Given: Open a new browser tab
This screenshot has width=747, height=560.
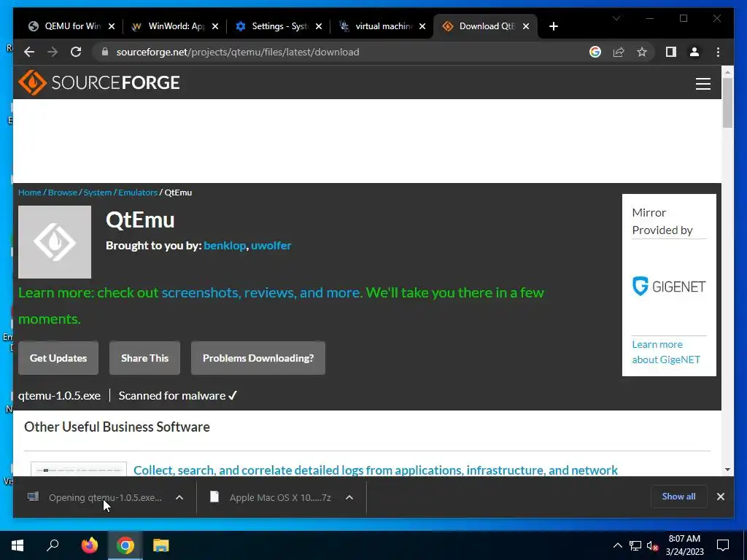Looking at the screenshot, I should 553,26.
